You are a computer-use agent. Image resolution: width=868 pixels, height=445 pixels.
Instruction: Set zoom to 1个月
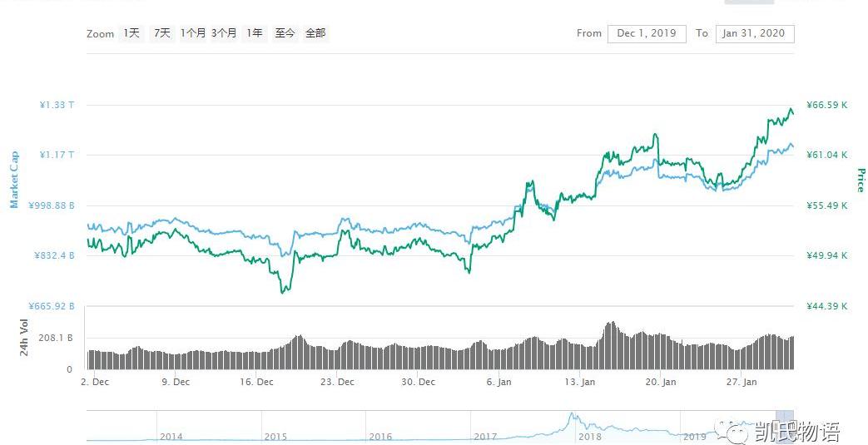192,33
